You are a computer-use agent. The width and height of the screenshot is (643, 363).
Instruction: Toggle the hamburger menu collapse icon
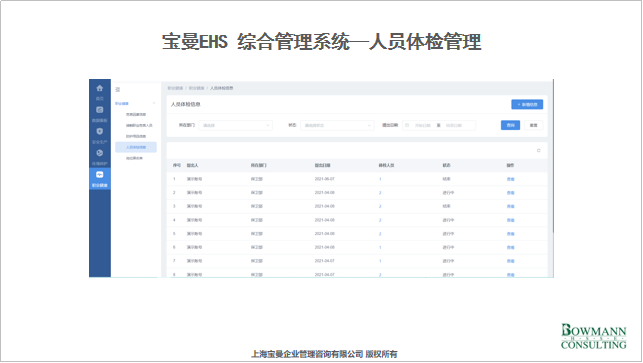tap(118, 89)
